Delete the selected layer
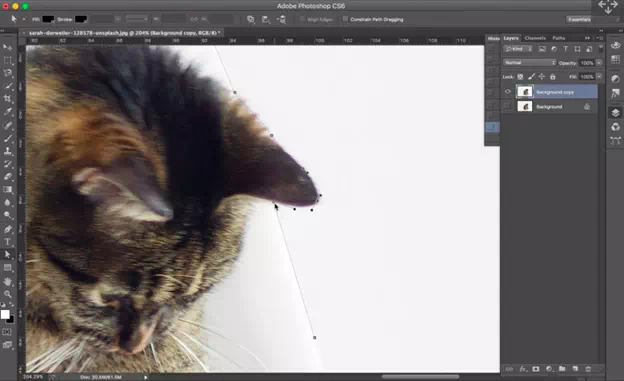The width and height of the screenshot is (624, 381). [588, 369]
